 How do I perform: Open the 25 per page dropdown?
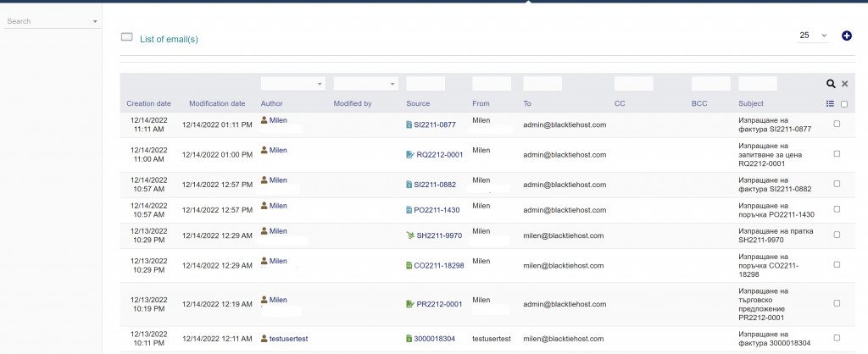click(x=813, y=36)
